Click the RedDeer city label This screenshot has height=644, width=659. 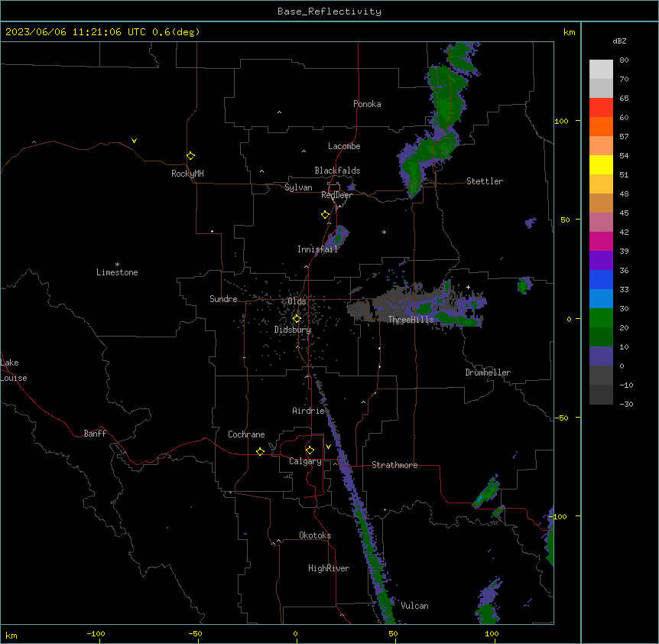click(x=336, y=195)
